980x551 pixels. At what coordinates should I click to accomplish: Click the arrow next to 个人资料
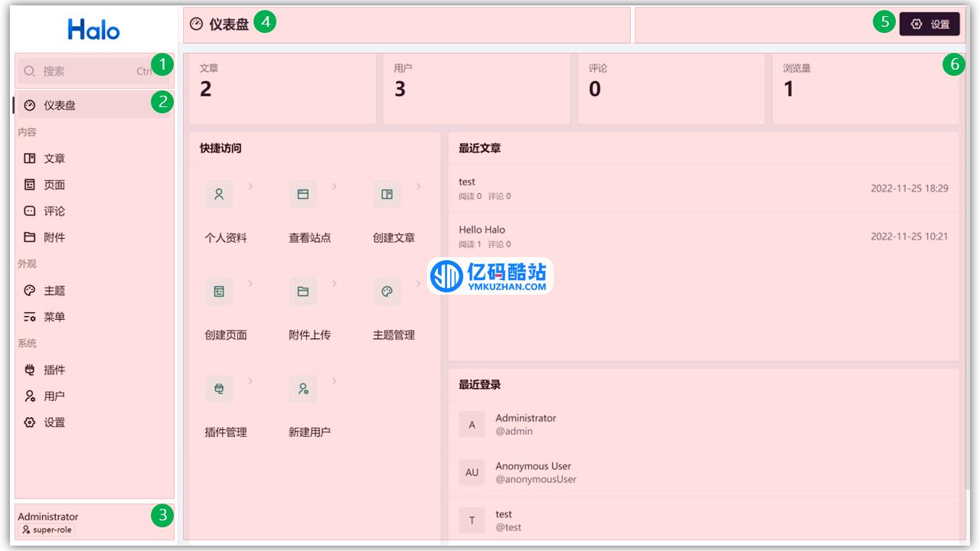point(250,186)
